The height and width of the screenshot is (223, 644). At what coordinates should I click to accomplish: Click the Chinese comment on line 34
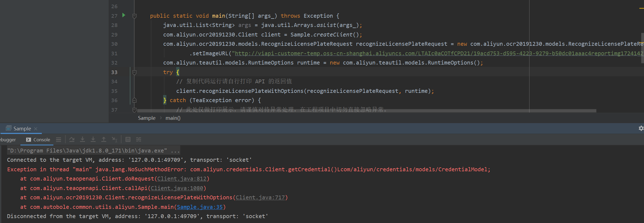tap(234, 81)
